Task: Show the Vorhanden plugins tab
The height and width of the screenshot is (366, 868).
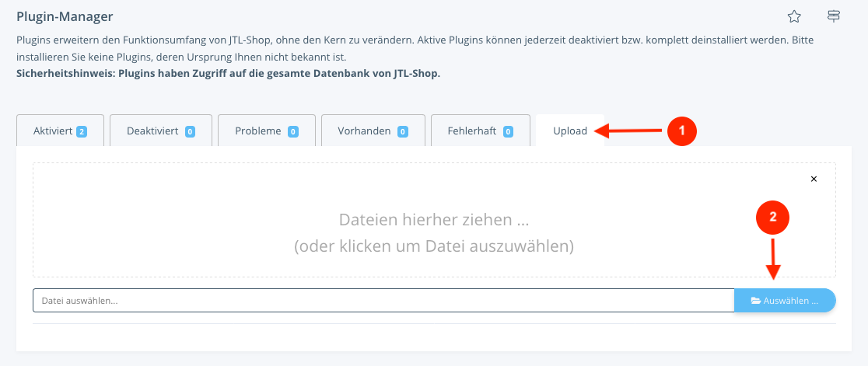Action: coord(373,131)
